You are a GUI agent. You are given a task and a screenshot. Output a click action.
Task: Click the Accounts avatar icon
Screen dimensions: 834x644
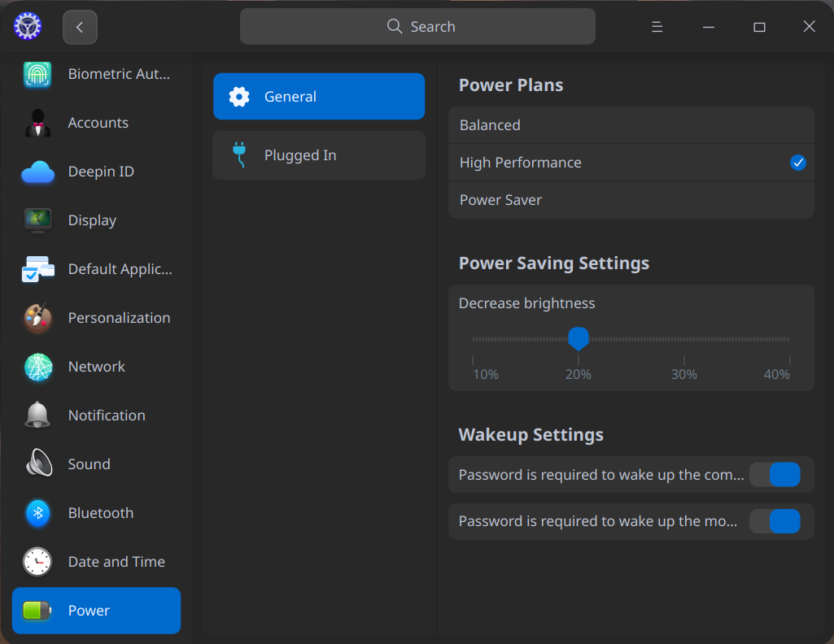click(x=37, y=123)
